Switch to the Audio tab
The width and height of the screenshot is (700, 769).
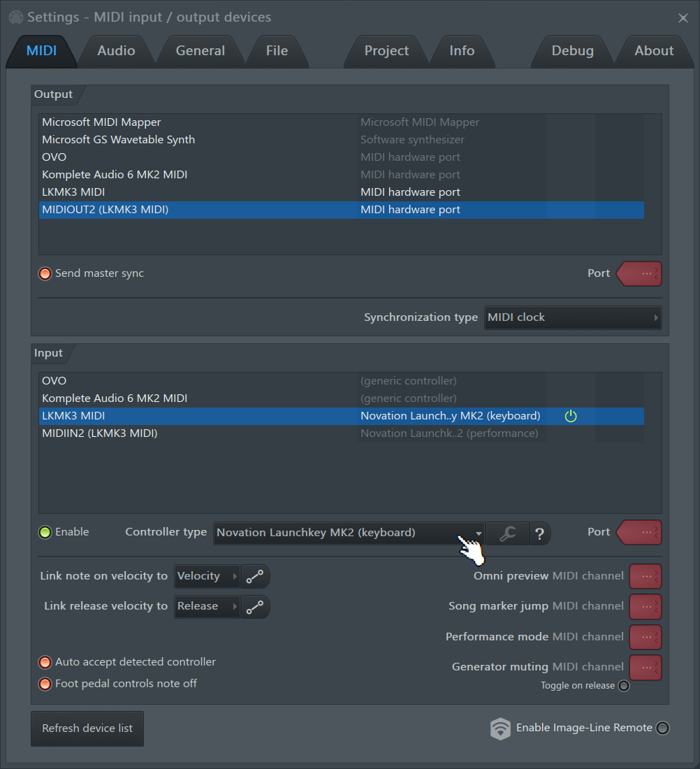pyautogui.click(x=116, y=51)
